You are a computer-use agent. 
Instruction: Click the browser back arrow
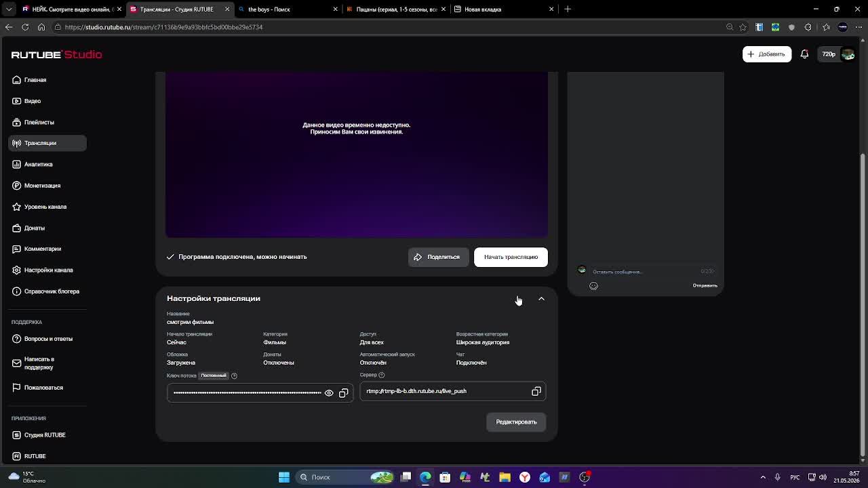pos(9,27)
